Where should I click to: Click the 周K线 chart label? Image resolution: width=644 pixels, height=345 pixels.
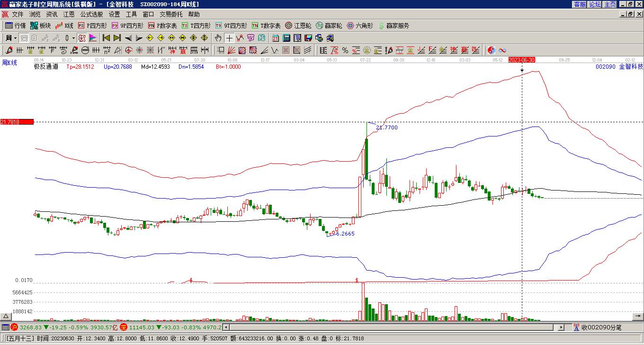click(9, 63)
